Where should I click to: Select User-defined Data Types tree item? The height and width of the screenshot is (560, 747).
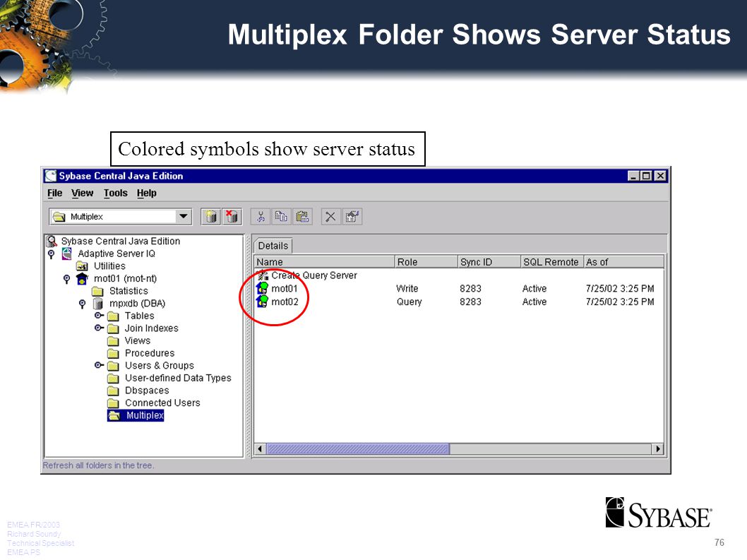click(178, 378)
